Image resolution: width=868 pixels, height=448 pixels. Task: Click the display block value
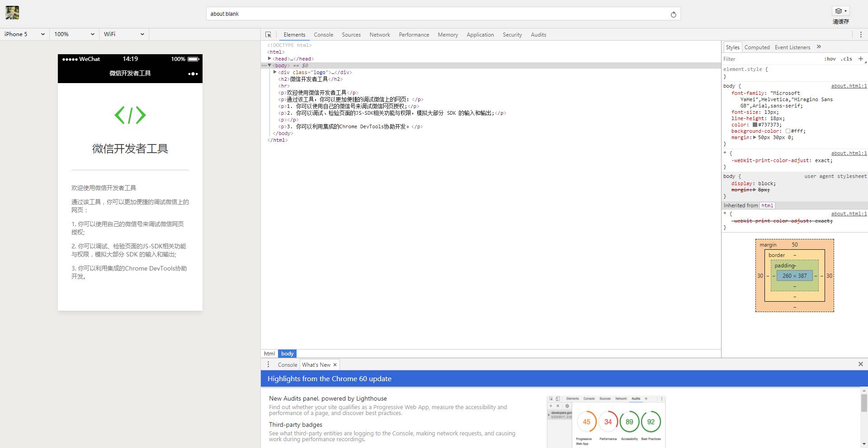[767, 183]
